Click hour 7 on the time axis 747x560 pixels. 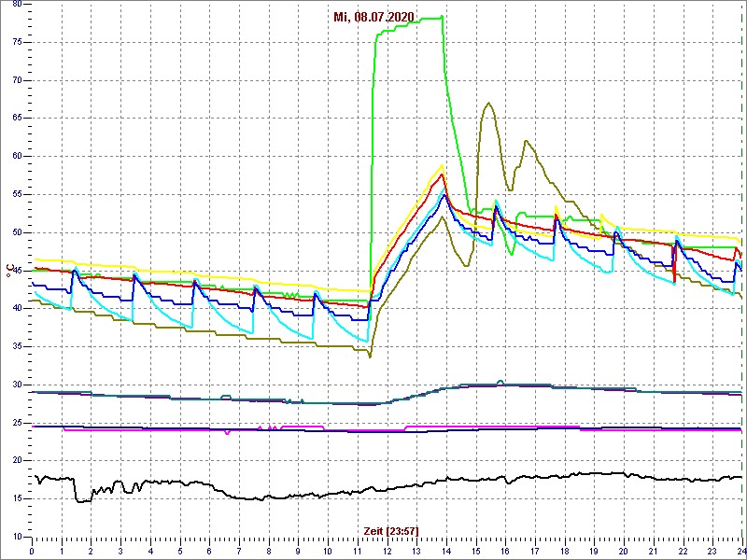(x=239, y=550)
